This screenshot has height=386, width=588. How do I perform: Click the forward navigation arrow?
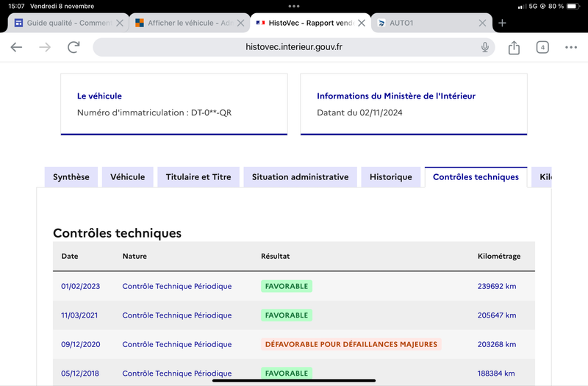45,47
